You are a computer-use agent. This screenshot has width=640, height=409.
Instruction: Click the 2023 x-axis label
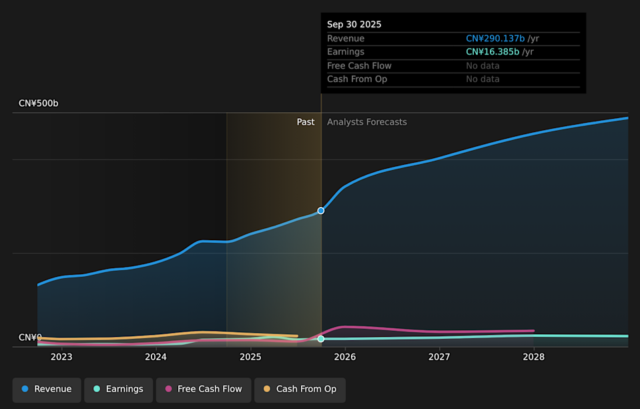61,357
